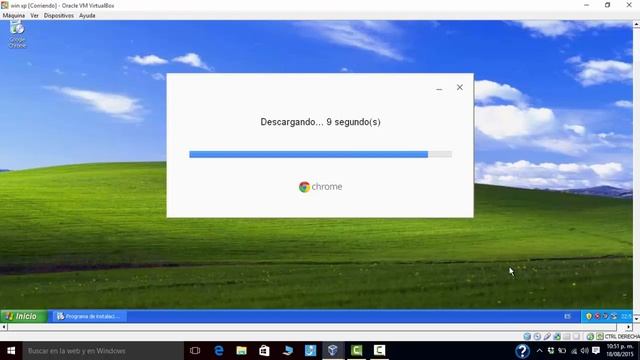640x360 pixels.
Task: Click the Windows clock showing 10:51 p. m.
Action: (620, 351)
